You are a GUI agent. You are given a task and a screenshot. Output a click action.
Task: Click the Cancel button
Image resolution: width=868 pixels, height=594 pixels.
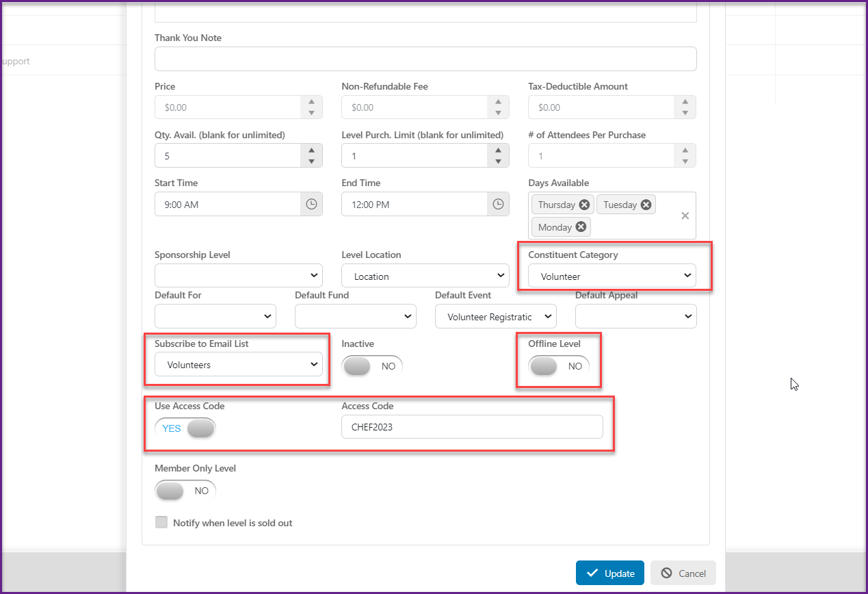683,573
